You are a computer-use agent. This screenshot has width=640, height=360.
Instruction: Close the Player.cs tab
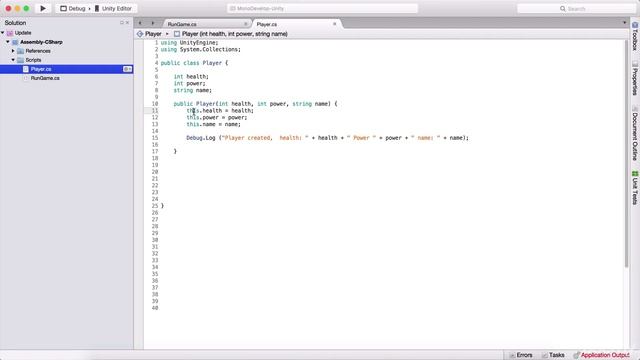point(335,24)
